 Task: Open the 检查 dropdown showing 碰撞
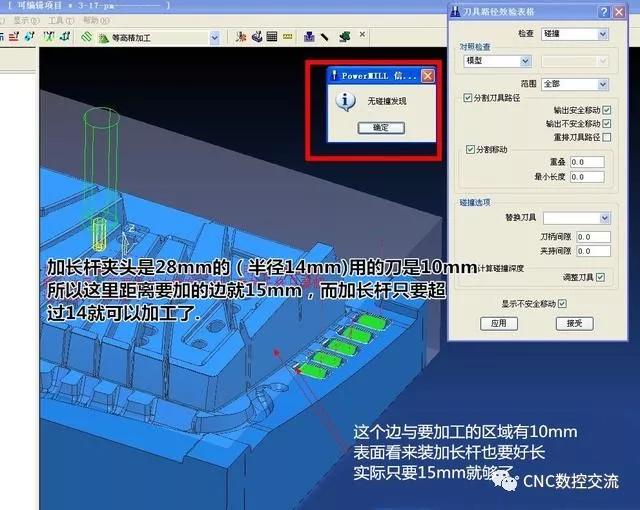(x=575, y=34)
